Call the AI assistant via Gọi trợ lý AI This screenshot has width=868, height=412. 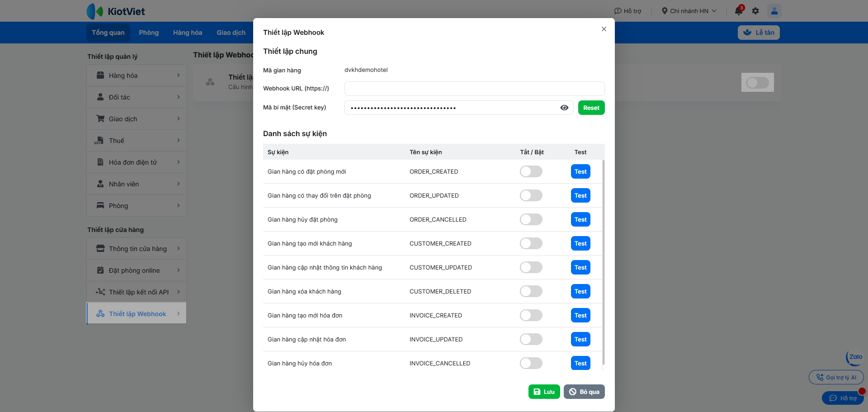pos(836,377)
